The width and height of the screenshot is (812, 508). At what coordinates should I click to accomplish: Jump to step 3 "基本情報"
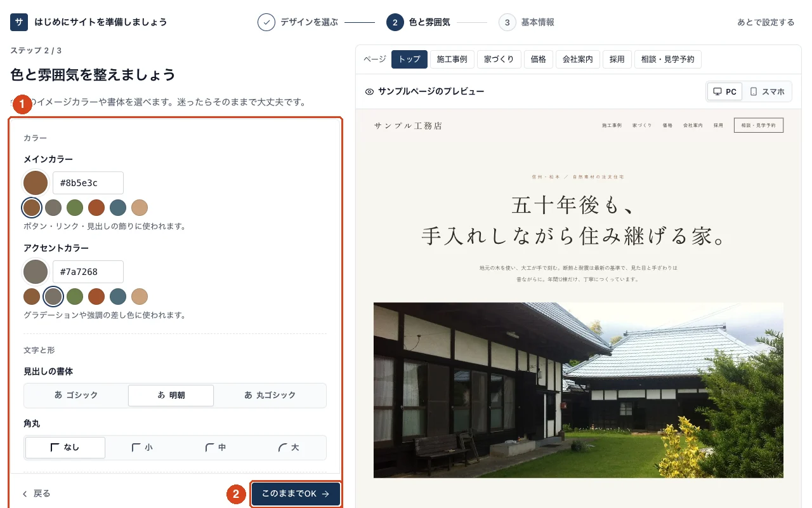click(x=527, y=22)
